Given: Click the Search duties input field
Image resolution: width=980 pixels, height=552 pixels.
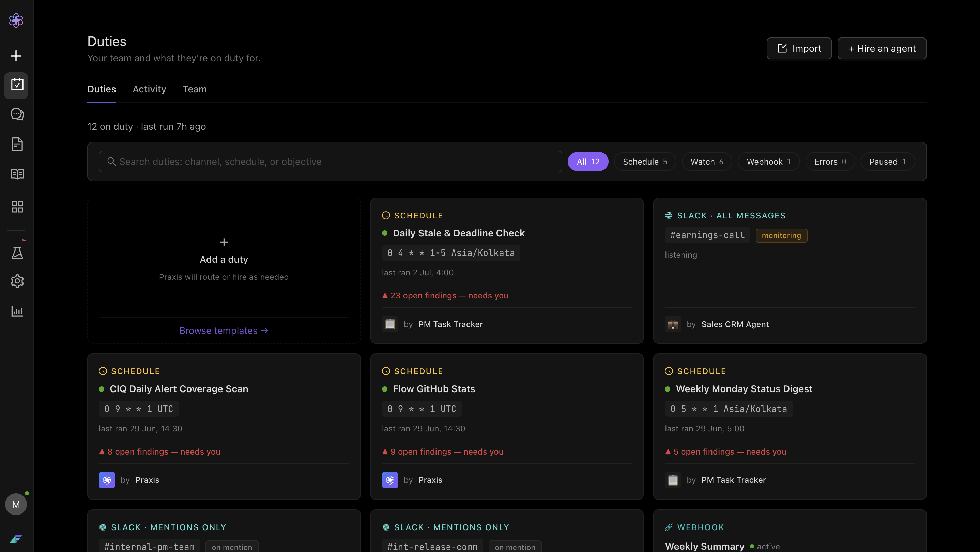Looking at the screenshot, I should point(330,162).
